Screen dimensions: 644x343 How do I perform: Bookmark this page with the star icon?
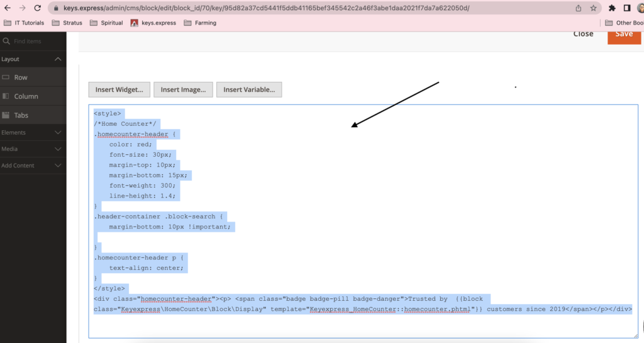pos(593,8)
